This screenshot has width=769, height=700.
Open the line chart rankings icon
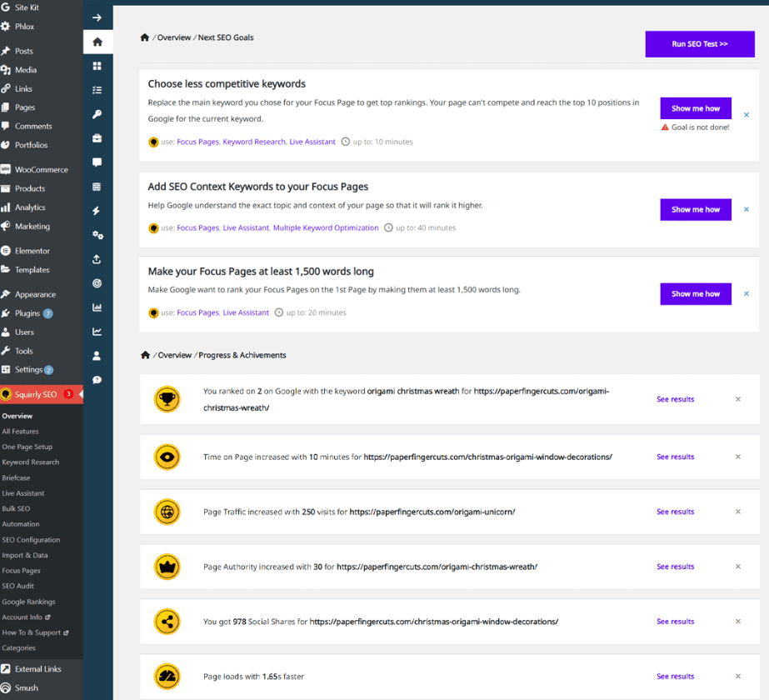97,332
